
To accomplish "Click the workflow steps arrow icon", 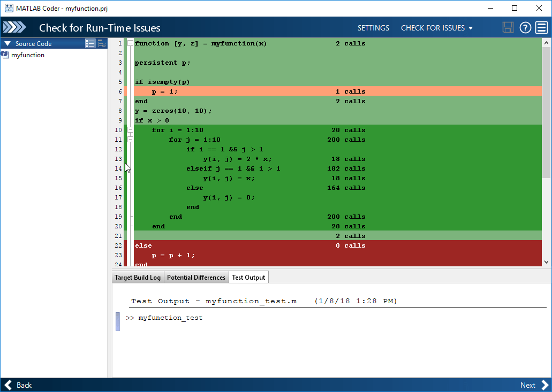I will [14, 27].
